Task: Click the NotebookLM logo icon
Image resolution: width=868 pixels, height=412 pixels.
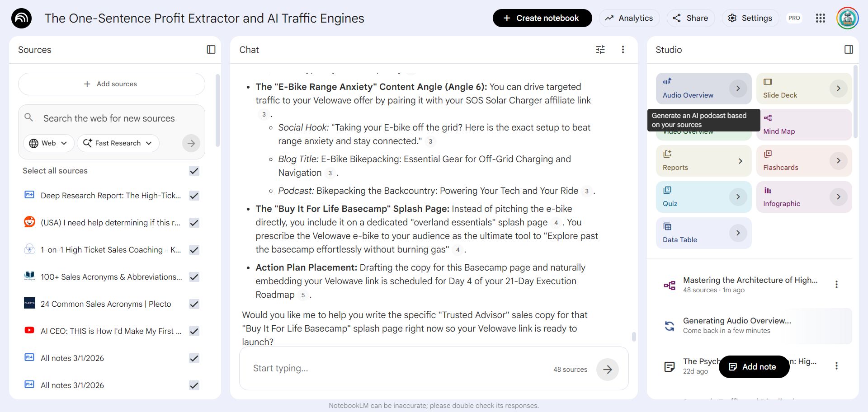Action: pyautogui.click(x=21, y=18)
